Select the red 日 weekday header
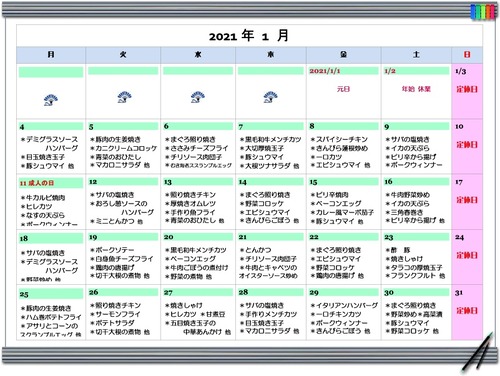500x376 pixels. click(x=467, y=54)
